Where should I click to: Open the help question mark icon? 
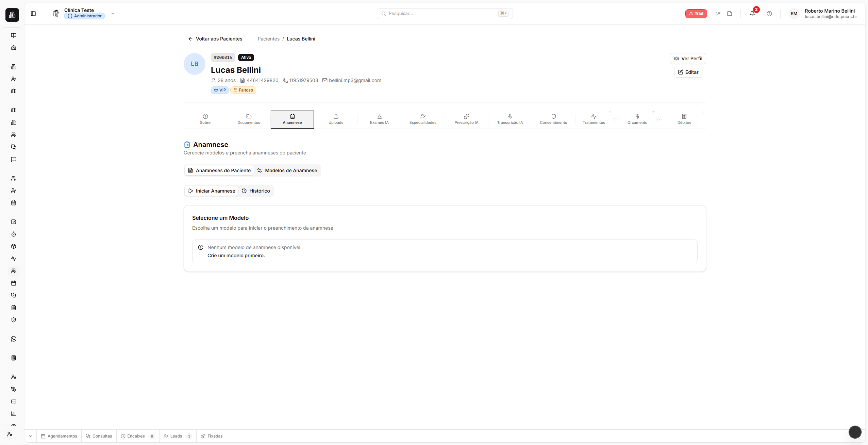[769, 14]
